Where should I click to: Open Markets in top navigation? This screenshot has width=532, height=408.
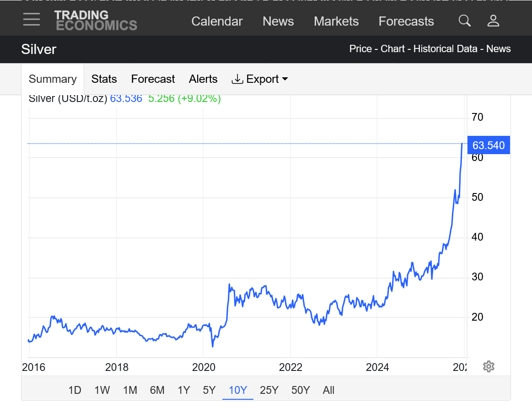click(x=336, y=21)
